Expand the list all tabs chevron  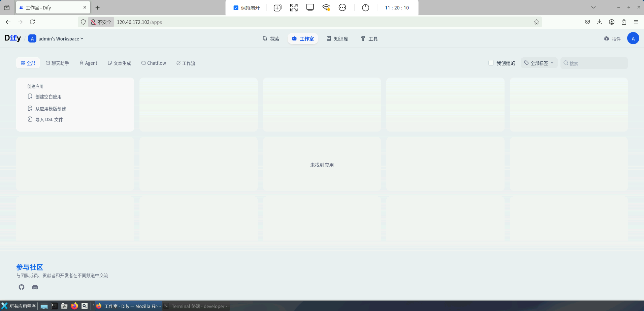(593, 7)
